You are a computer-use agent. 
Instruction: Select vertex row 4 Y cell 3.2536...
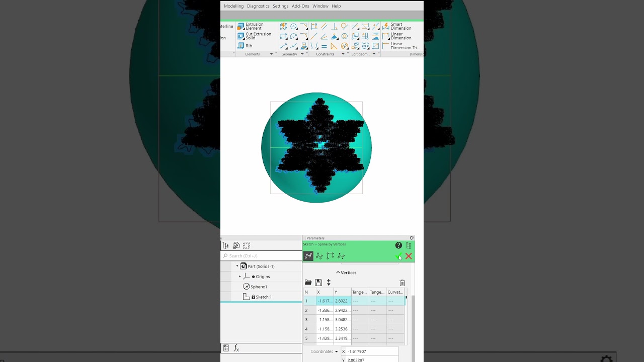click(342, 329)
